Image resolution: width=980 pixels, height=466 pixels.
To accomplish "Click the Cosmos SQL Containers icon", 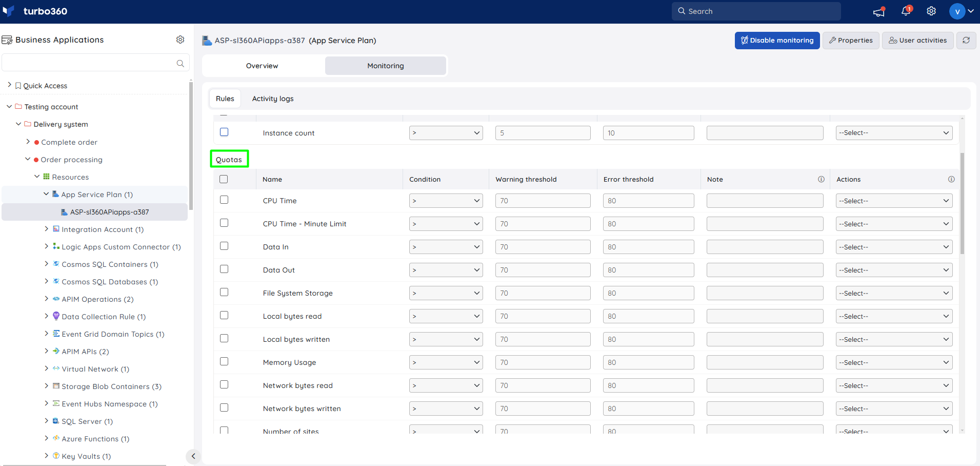I will (56, 264).
